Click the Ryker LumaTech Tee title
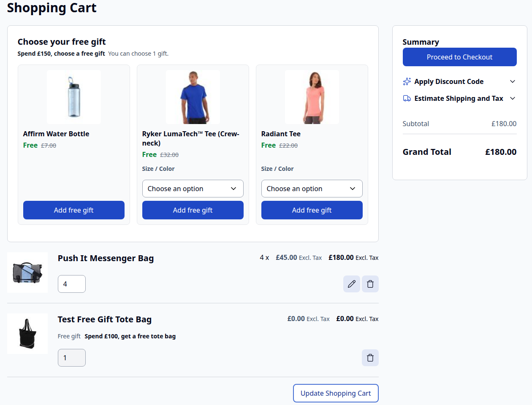Image resolution: width=532 pixels, height=405 pixels. click(x=191, y=138)
